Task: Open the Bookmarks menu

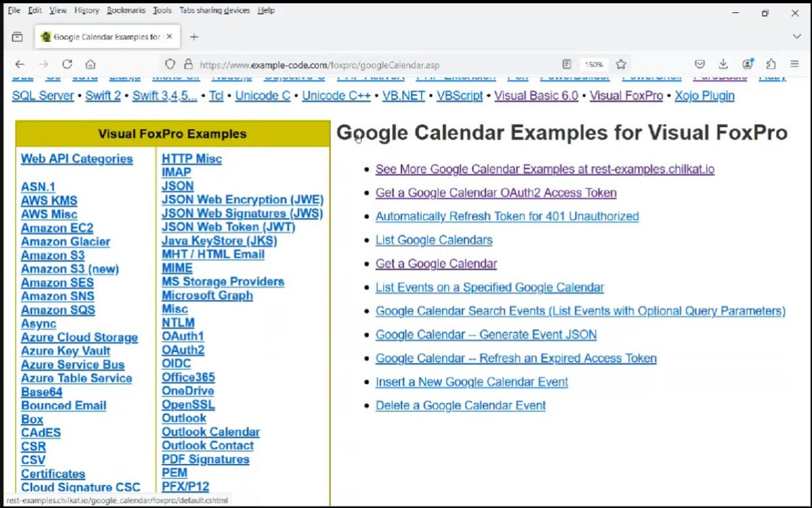Action: click(x=126, y=10)
